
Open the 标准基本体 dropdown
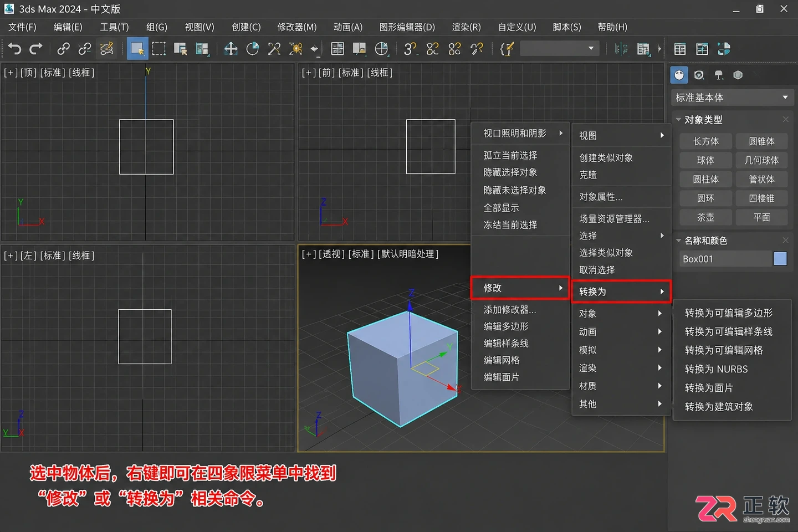tap(733, 98)
